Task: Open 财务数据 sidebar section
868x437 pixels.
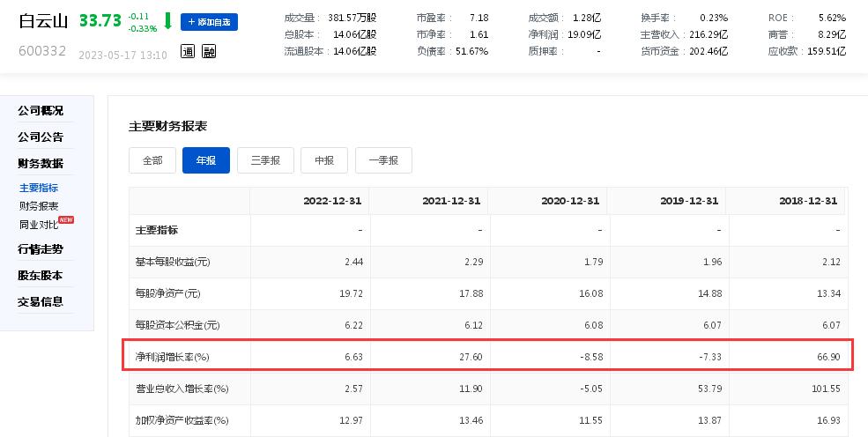Action: 41,164
